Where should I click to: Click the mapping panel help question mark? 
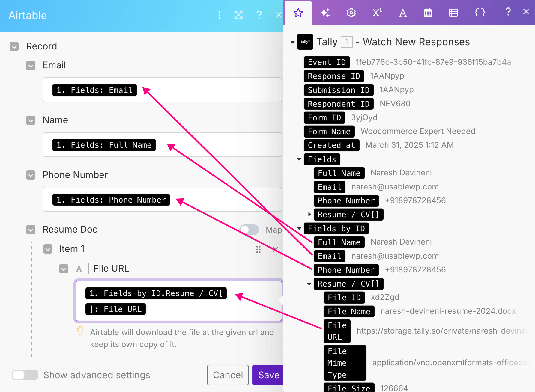(x=508, y=12)
